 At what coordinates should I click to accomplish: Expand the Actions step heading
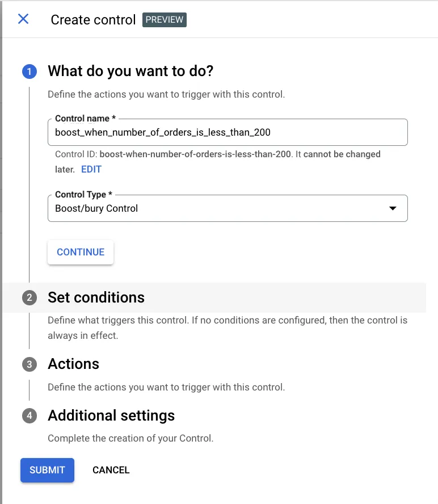(x=73, y=364)
